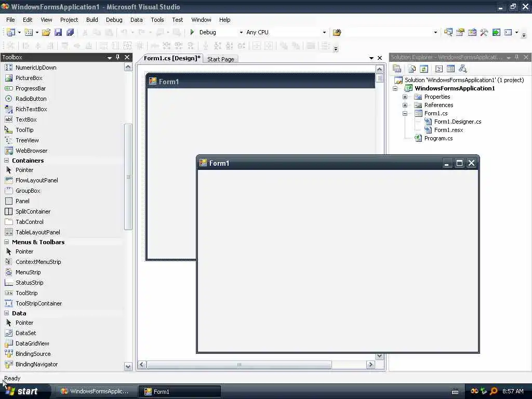This screenshot has width=532, height=399.
Task: Click the system tray clock 8:57 AM
Action: (x=513, y=391)
